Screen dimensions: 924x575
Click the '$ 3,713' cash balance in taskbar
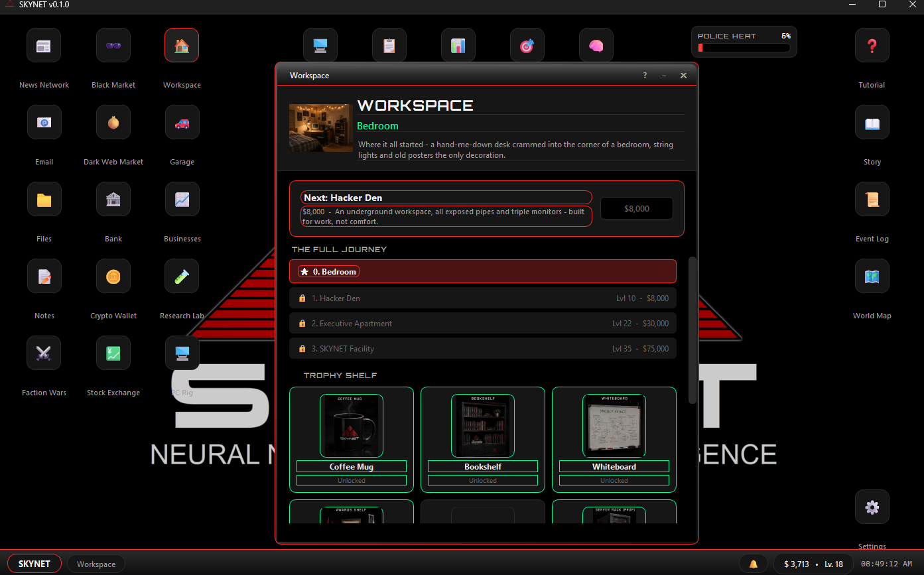pyautogui.click(x=797, y=564)
